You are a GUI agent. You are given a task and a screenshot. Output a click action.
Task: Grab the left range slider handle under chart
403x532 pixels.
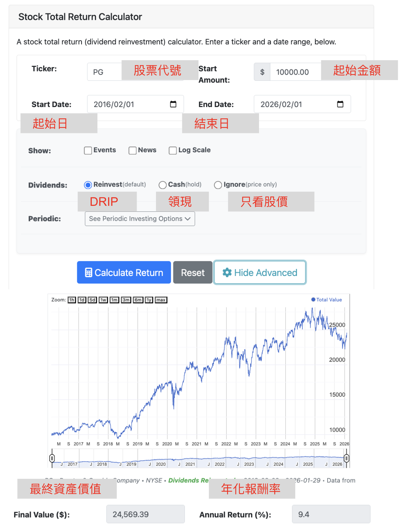(52, 459)
